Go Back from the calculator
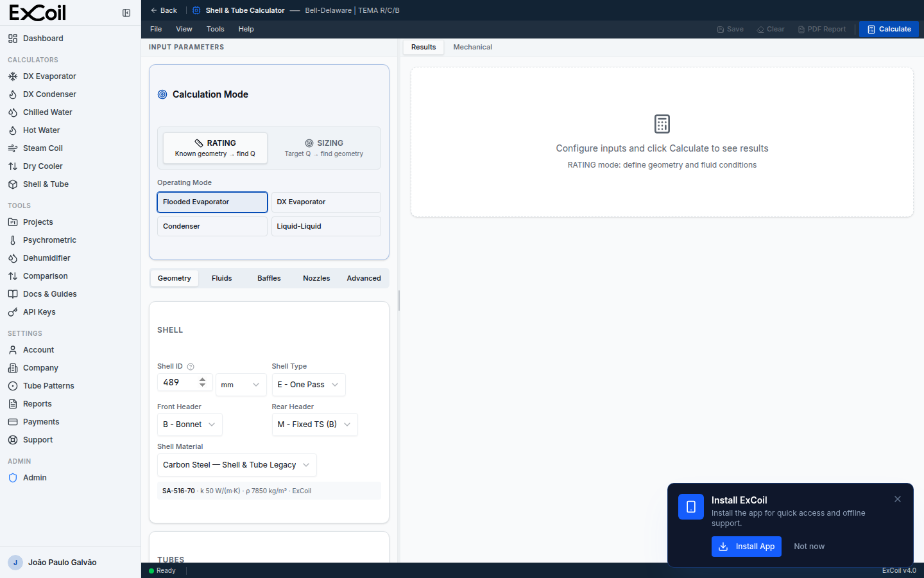Screen dimensions: 924x578 point(164,10)
